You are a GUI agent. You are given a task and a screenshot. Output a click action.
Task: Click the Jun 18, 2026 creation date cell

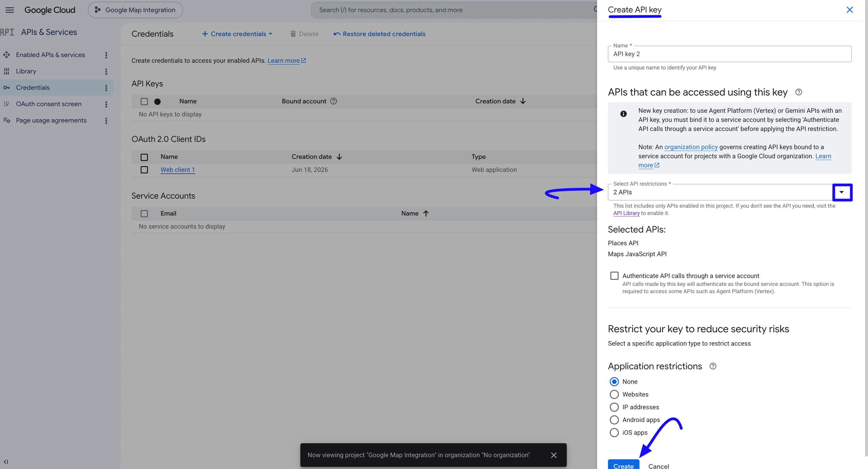(x=309, y=169)
